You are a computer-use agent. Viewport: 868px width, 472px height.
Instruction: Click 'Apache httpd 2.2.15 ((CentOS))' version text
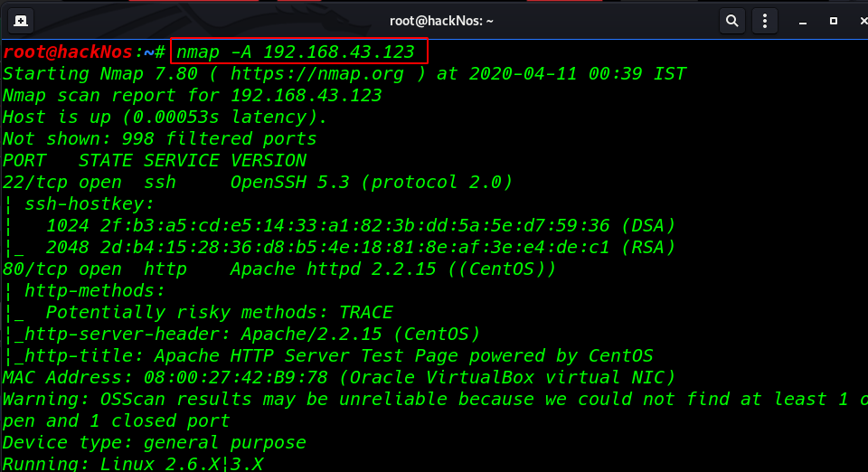393,269
